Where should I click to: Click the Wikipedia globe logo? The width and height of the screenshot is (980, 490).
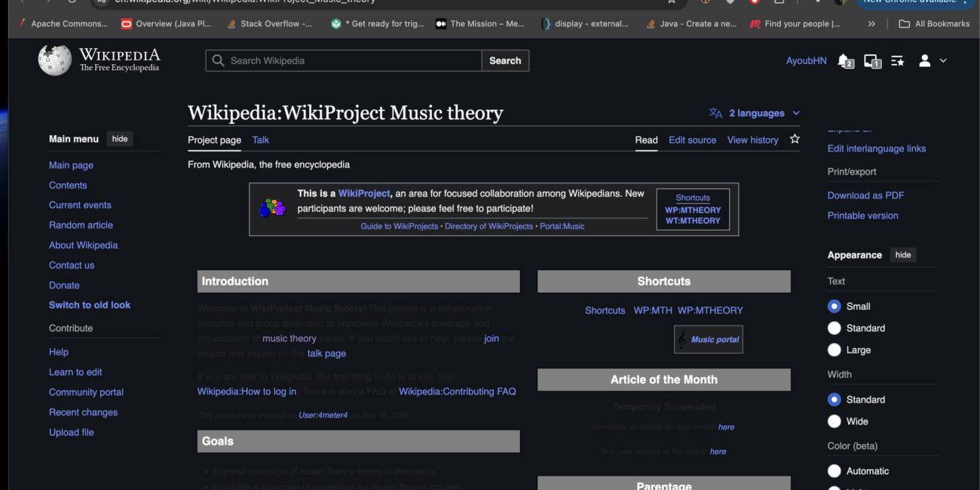point(55,60)
